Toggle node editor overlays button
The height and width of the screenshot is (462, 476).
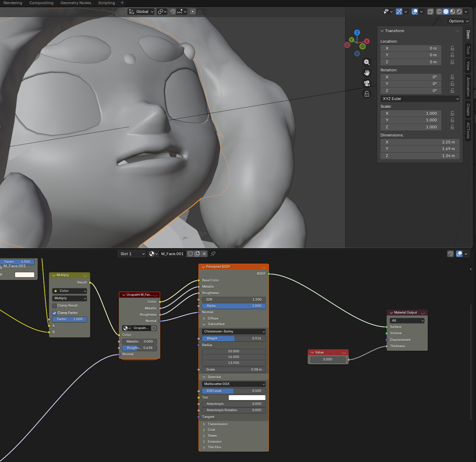click(459, 254)
